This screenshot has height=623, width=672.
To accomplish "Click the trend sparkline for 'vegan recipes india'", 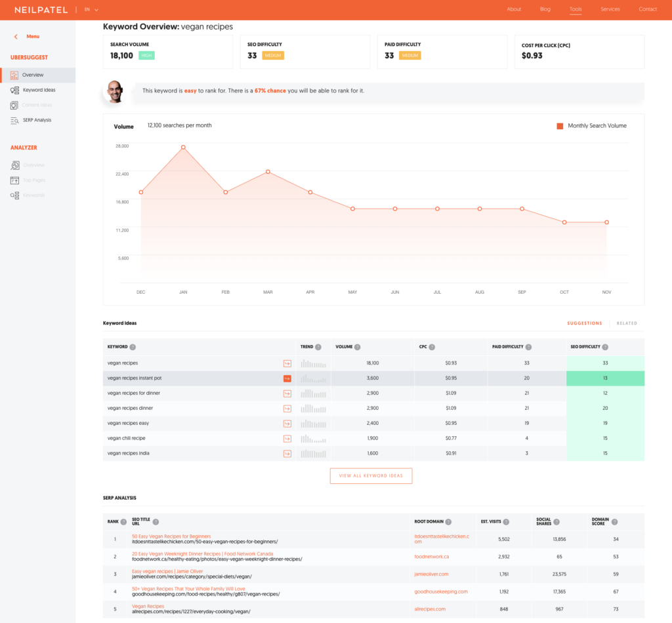I will click(x=313, y=453).
